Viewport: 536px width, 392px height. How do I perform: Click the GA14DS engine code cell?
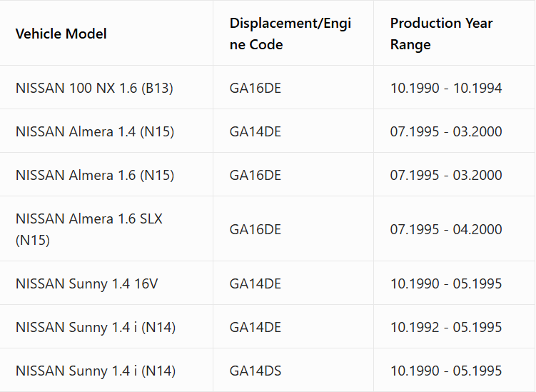pyautogui.click(x=256, y=371)
